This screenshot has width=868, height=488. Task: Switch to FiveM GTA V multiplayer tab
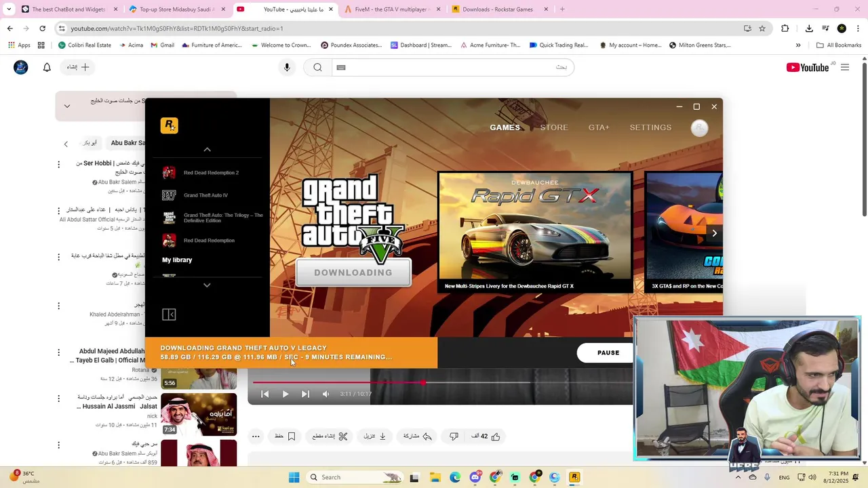click(x=392, y=9)
